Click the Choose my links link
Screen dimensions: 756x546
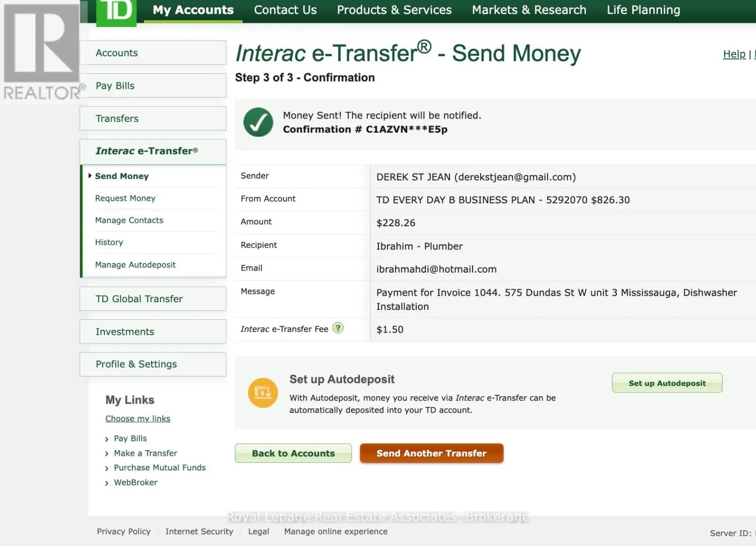click(138, 418)
